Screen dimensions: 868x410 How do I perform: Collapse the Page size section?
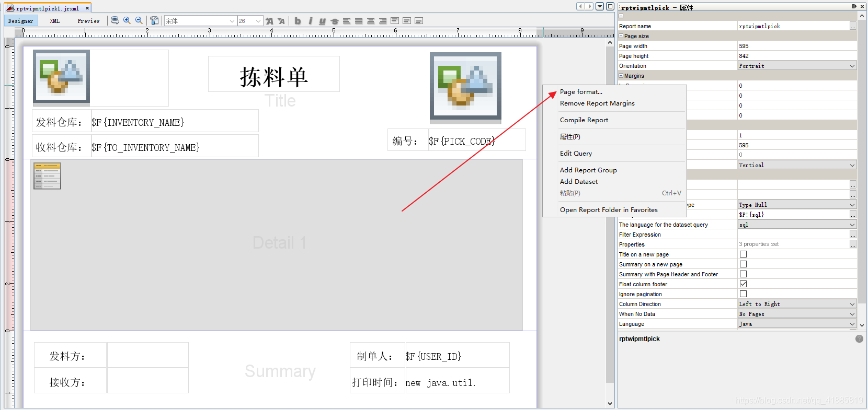(x=621, y=36)
